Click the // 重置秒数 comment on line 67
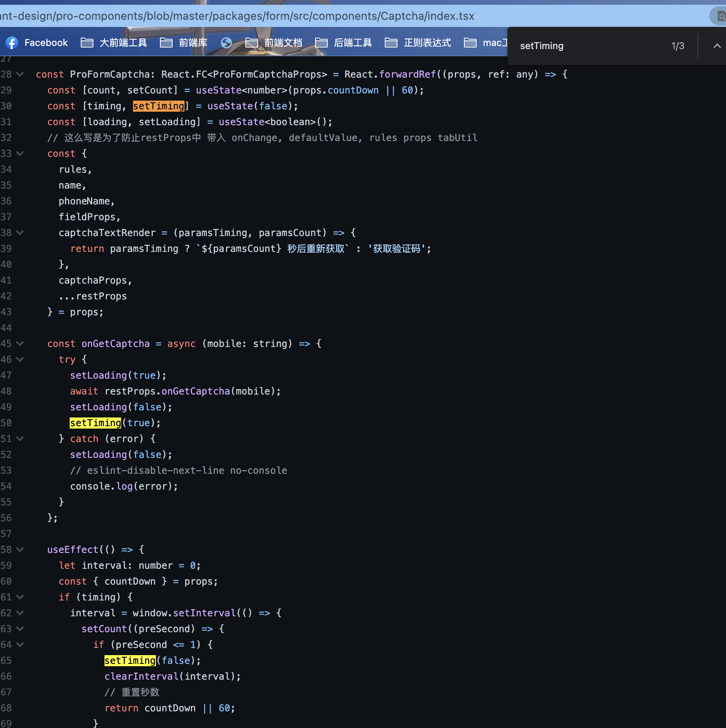Viewport: 726px width, 728px height. [132, 692]
